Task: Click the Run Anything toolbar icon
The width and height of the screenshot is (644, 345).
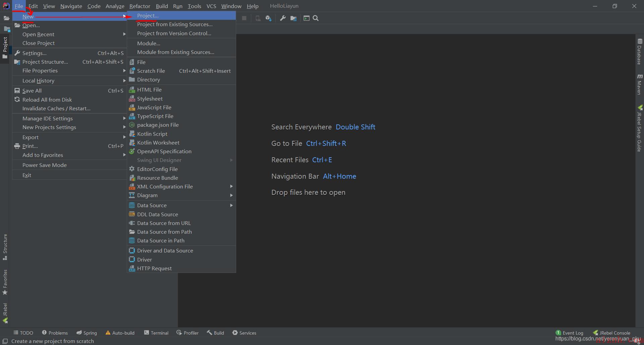Action: point(306,18)
